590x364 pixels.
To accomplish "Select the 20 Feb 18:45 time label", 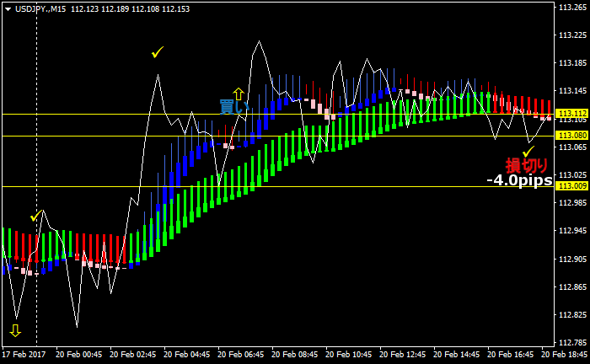I will (x=565, y=355).
